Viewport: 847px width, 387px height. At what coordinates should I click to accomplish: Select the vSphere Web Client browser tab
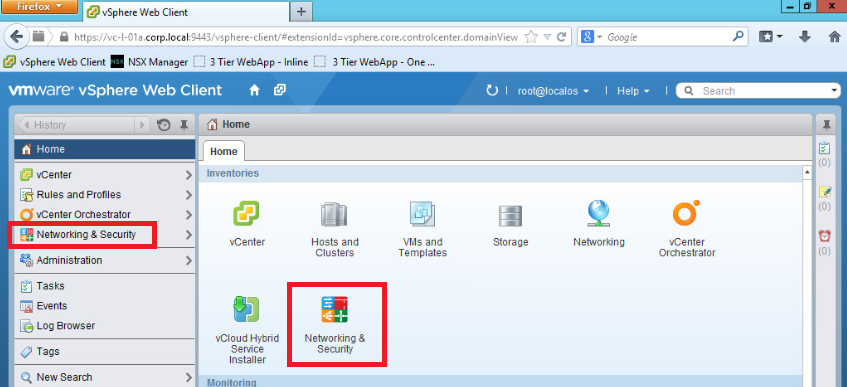coord(186,12)
